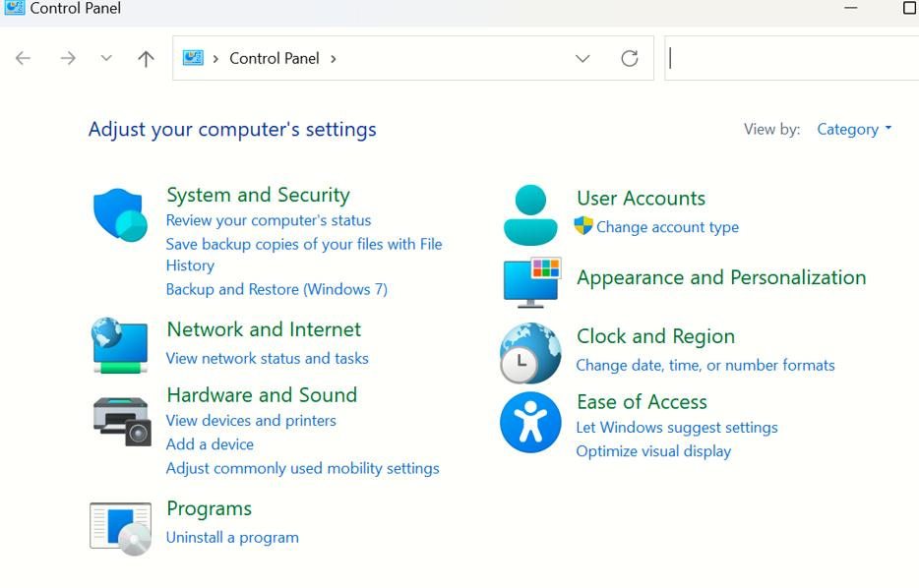The image size is (919, 588).
Task: Open the View by Category dropdown
Action: click(854, 129)
